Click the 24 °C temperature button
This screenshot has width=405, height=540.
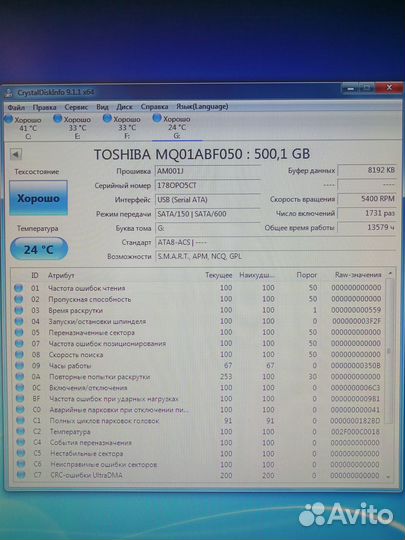(x=39, y=249)
